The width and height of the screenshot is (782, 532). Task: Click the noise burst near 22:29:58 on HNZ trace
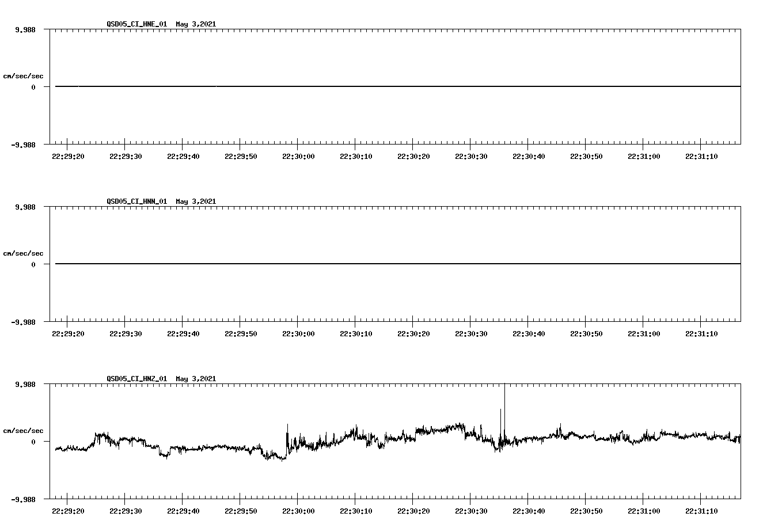287,429
